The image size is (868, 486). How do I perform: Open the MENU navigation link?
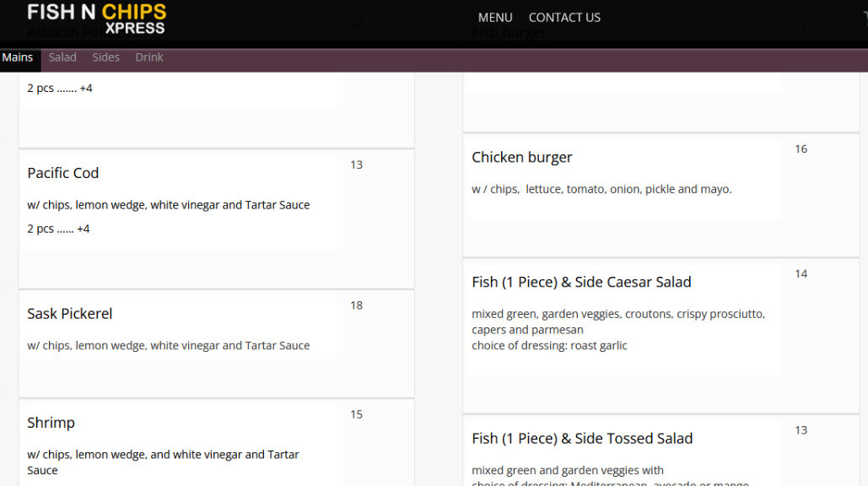pos(495,18)
